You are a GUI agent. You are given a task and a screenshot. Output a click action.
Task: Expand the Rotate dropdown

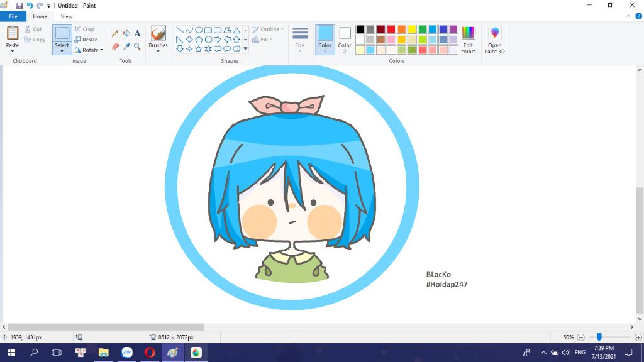point(101,50)
